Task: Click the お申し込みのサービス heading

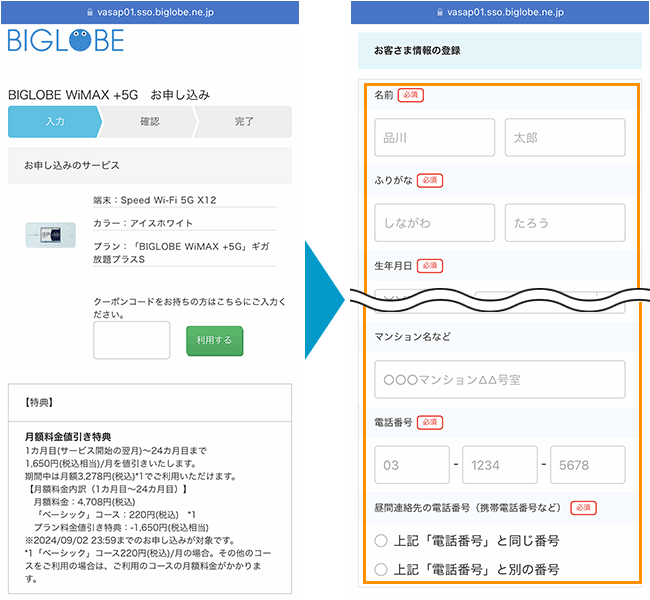Action: [72, 165]
